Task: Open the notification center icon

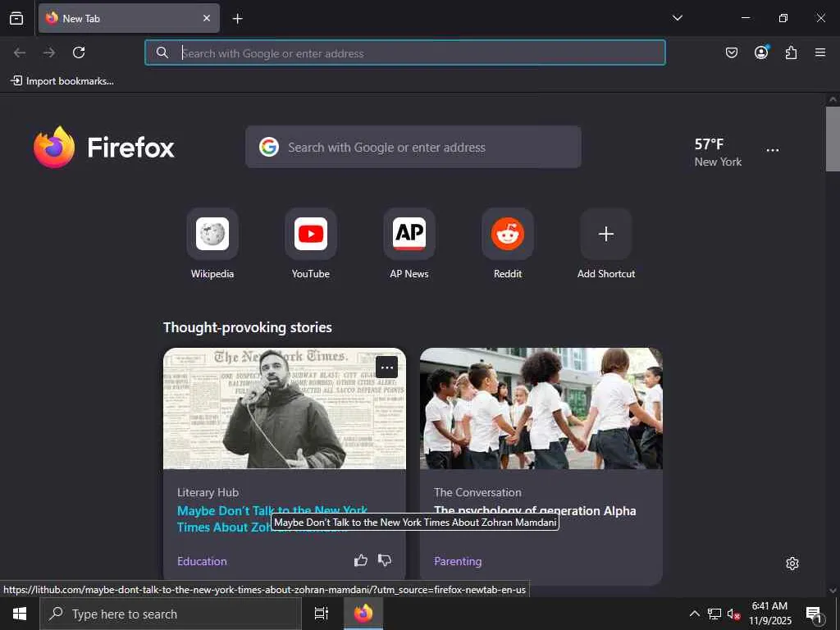Action: [815, 614]
